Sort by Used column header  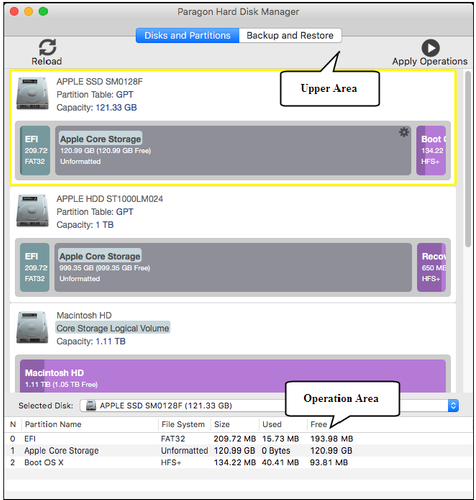point(272,424)
